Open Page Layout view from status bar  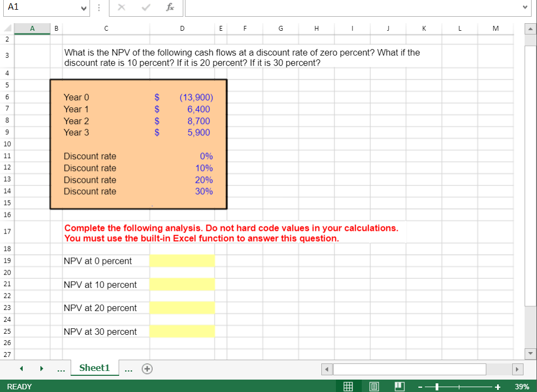coord(373,386)
